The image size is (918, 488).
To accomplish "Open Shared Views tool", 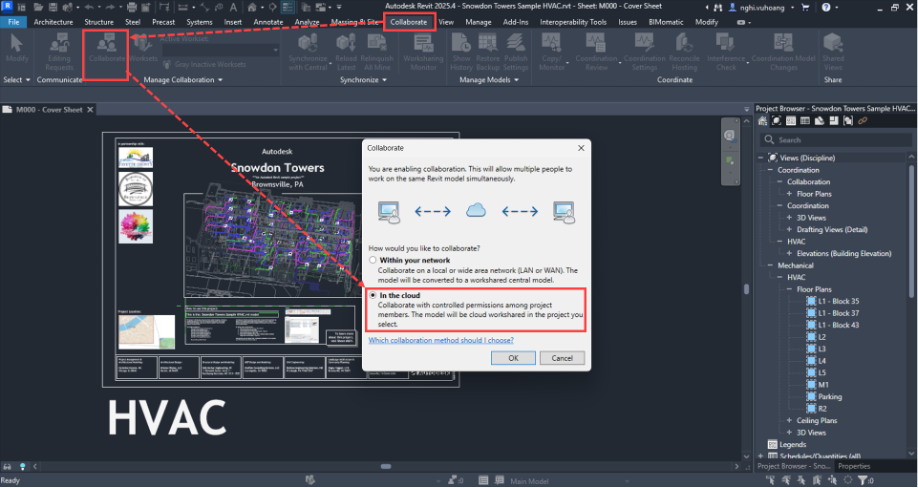I will tap(833, 51).
